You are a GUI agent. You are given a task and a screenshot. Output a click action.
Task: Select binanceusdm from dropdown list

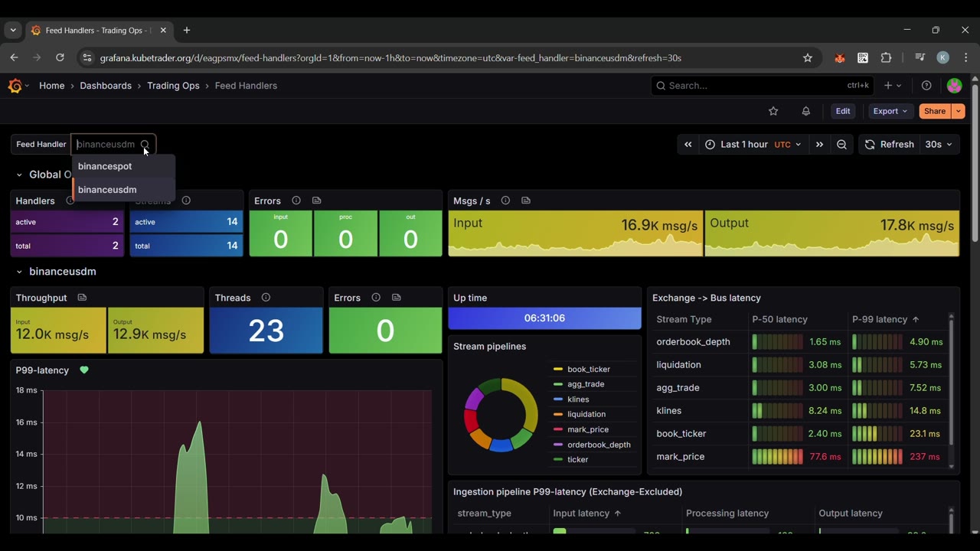point(124,190)
